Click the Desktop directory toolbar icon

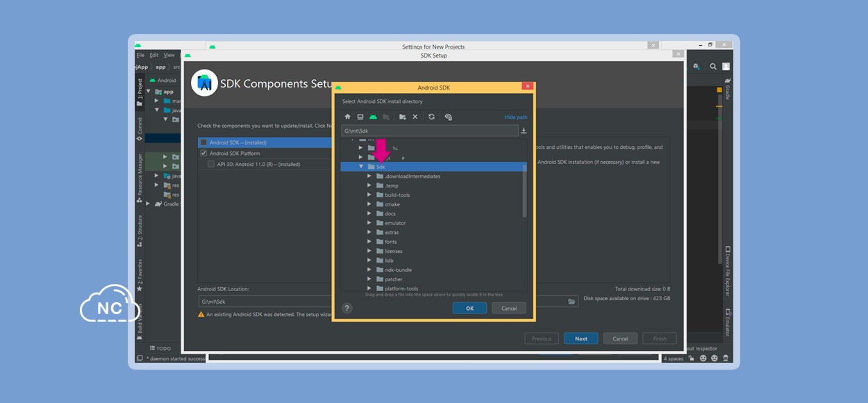point(360,117)
